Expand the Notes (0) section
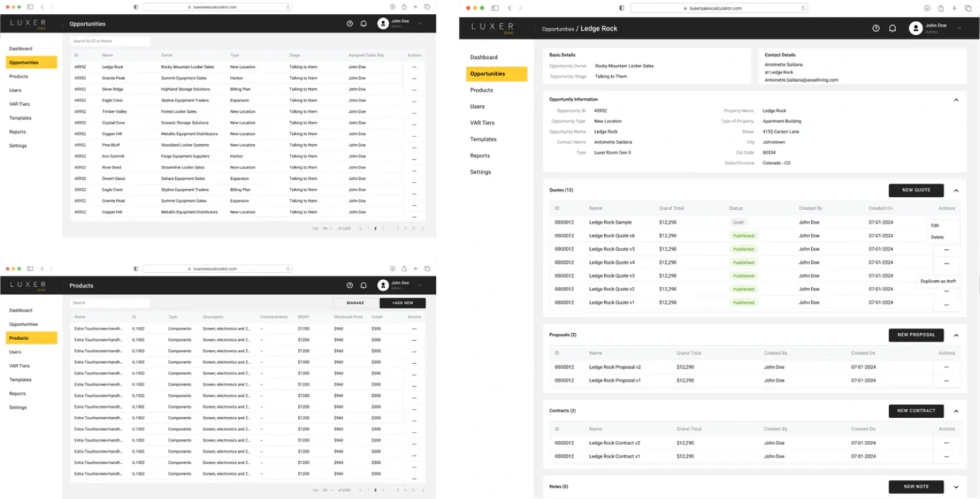The width and height of the screenshot is (980, 499). 956,486
